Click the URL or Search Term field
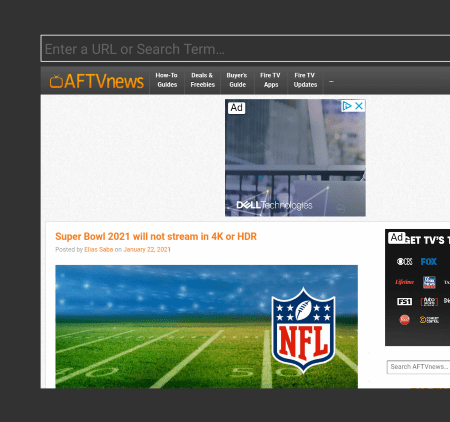 click(x=245, y=49)
